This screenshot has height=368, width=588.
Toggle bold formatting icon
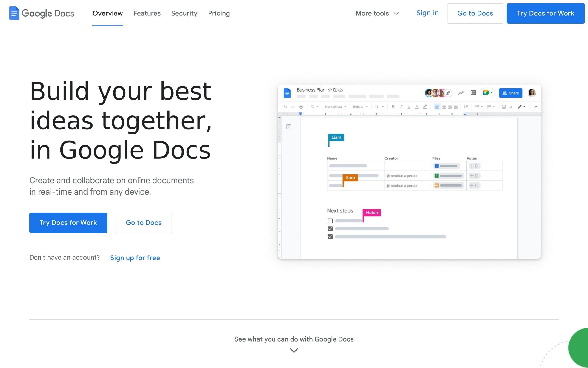pos(393,106)
